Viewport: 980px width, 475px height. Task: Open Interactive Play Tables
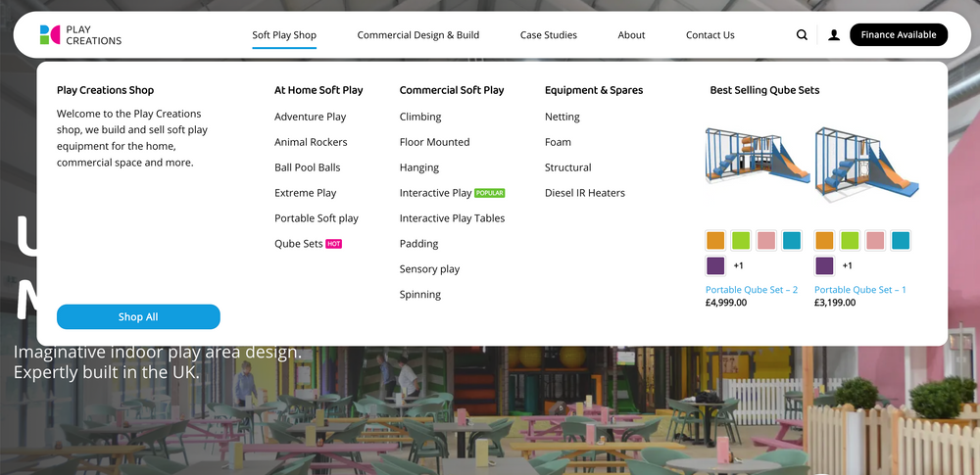tap(452, 218)
